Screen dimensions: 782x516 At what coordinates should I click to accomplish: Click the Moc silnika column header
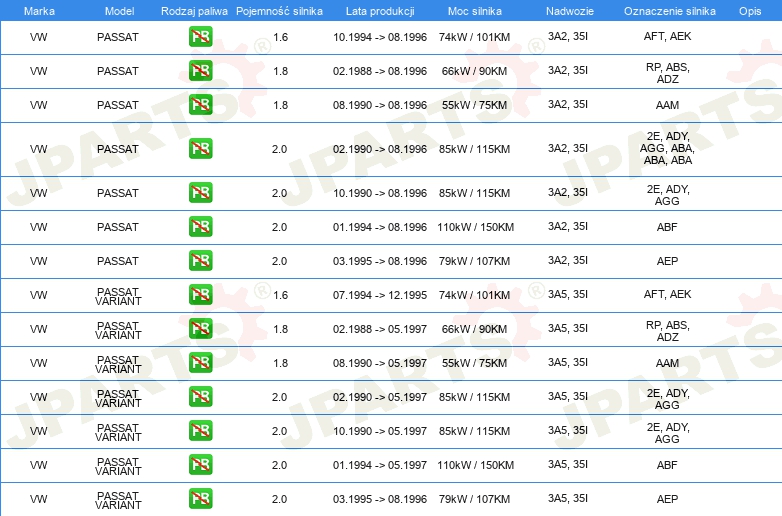[475, 11]
